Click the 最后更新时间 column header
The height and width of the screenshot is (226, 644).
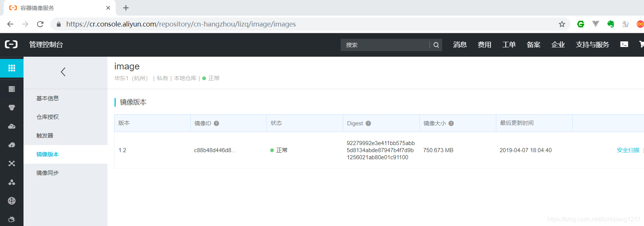click(517, 123)
